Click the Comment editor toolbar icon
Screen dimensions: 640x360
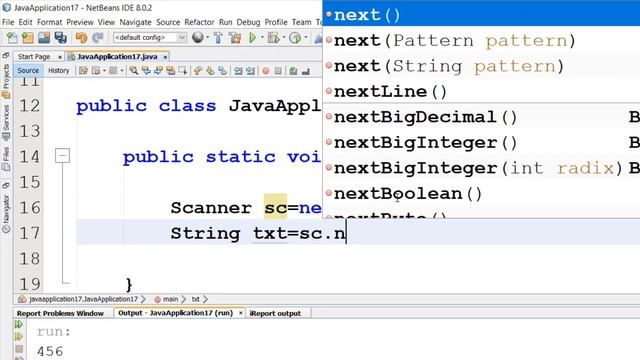(293, 71)
